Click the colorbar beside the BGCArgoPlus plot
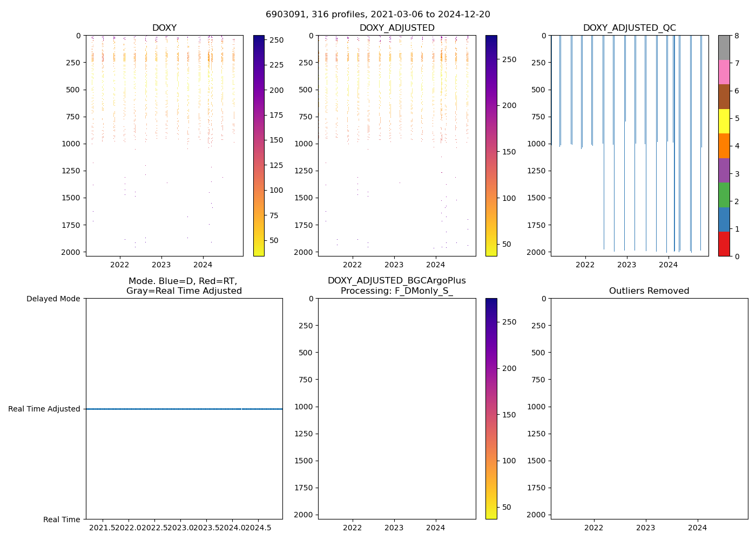The width and height of the screenshot is (756, 540). coord(491,409)
